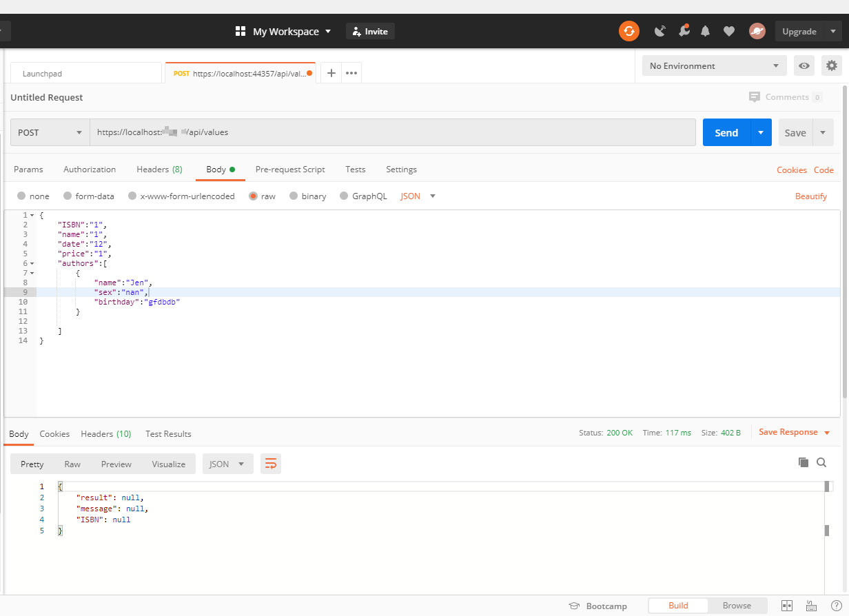The height and width of the screenshot is (616, 849).
Task: Open the Cookies link near Code
Action: 792,170
